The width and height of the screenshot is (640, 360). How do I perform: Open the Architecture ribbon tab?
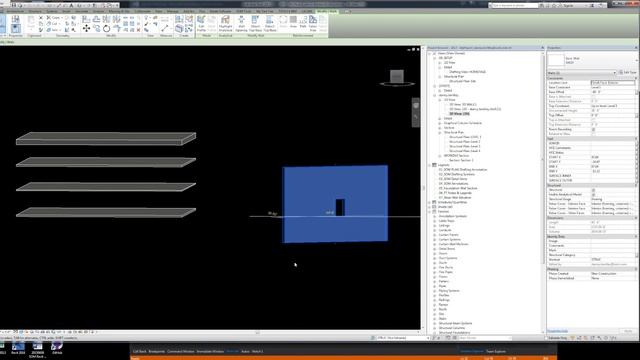point(15,11)
